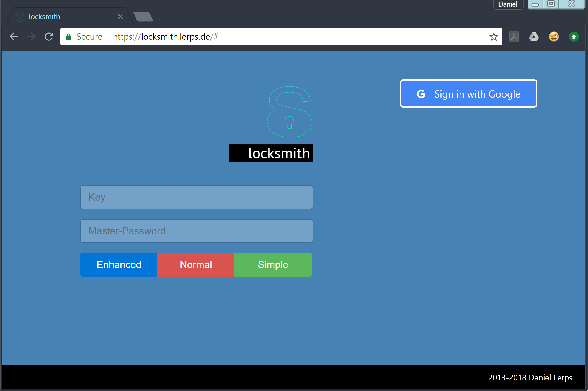This screenshot has height=391, width=588.
Task: Focus the Master-Password input field
Action: point(197,231)
